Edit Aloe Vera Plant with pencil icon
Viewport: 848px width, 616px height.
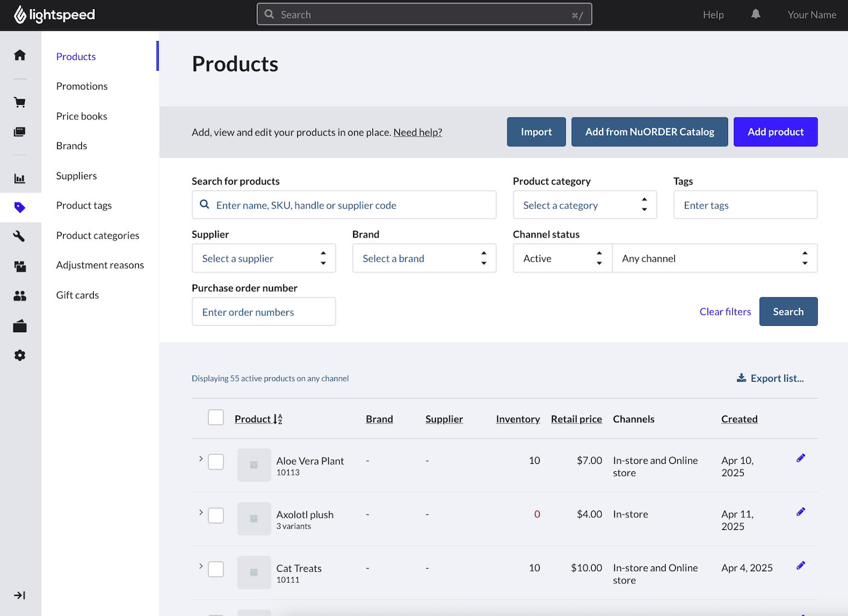point(800,459)
